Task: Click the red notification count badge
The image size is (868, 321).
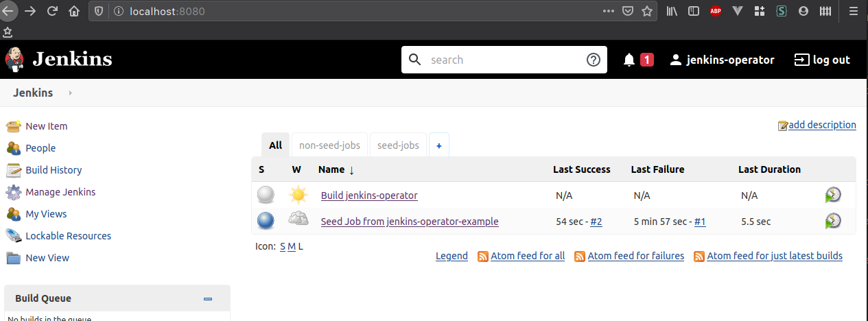Action: pos(647,60)
